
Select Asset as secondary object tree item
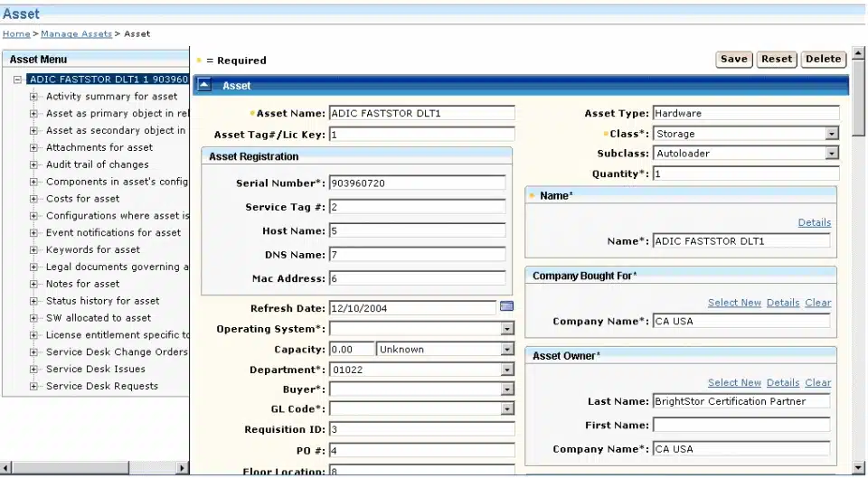pyautogui.click(x=117, y=130)
